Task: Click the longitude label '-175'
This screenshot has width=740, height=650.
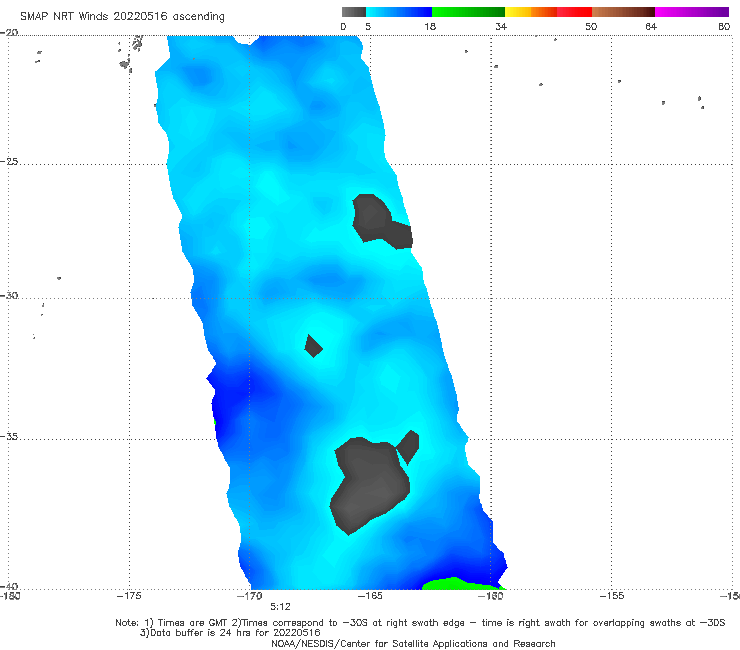Action: pyautogui.click(x=129, y=596)
